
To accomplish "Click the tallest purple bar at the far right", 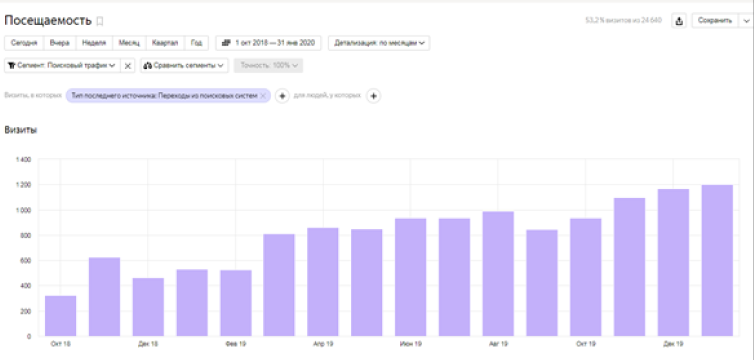I will (x=717, y=261).
